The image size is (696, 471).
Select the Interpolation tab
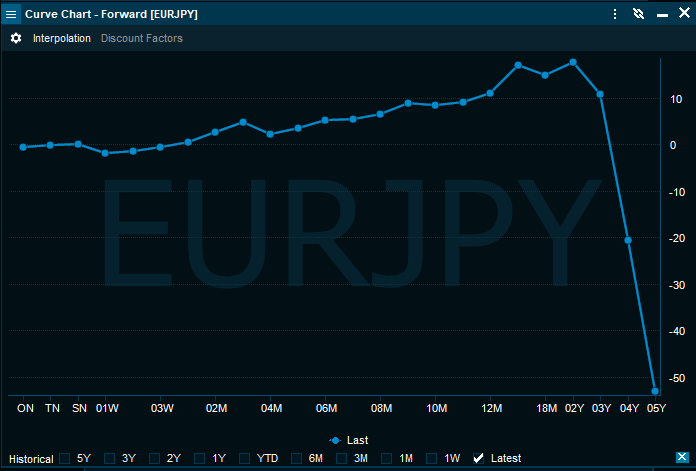coord(62,38)
